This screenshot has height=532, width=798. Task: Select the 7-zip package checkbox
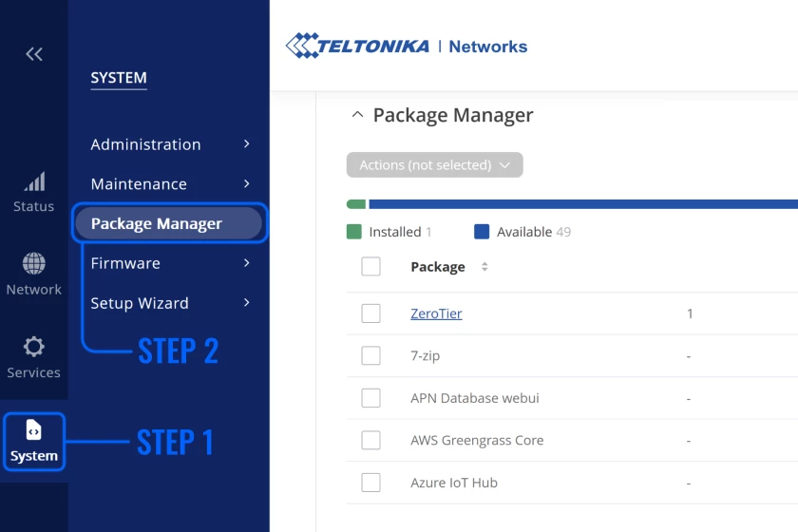370,355
